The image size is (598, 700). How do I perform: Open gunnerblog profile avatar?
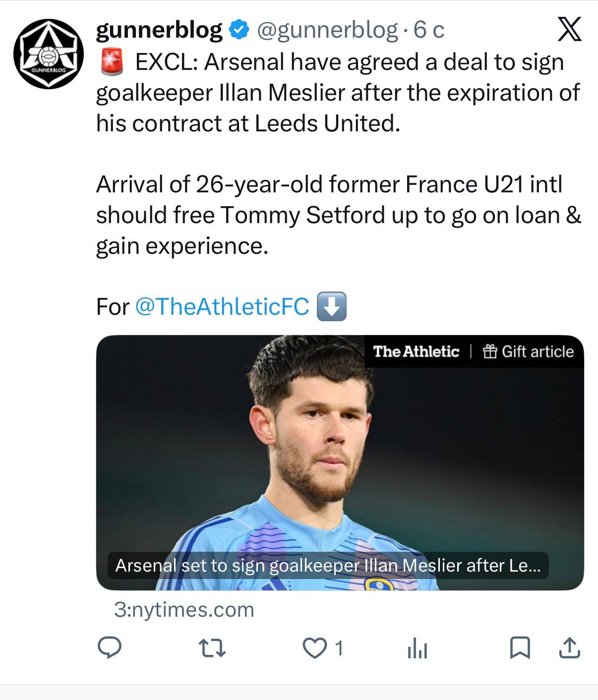click(49, 54)
